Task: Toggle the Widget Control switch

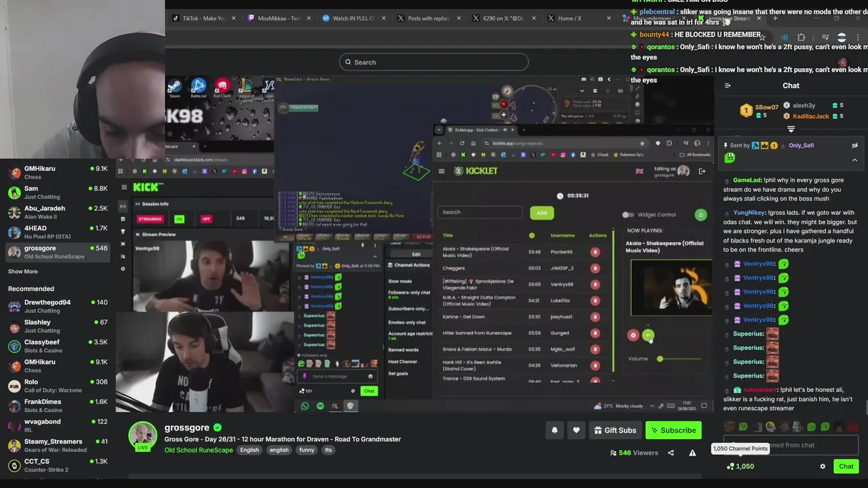Action: point(629,215)
